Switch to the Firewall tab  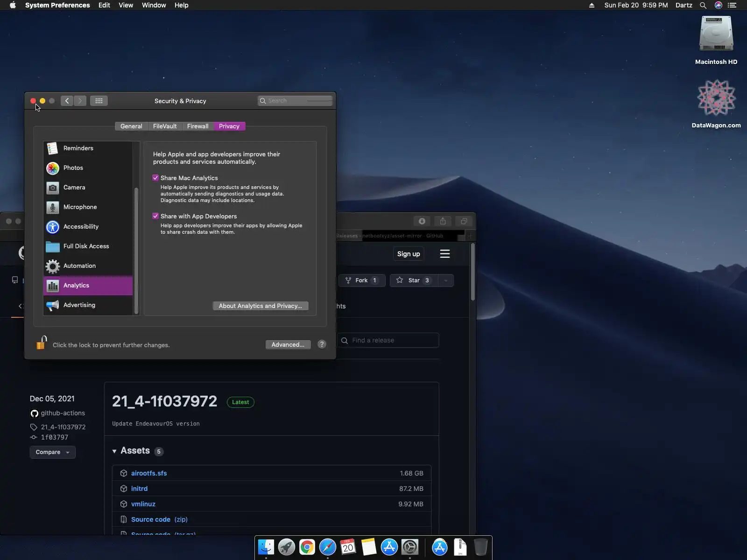198,126
